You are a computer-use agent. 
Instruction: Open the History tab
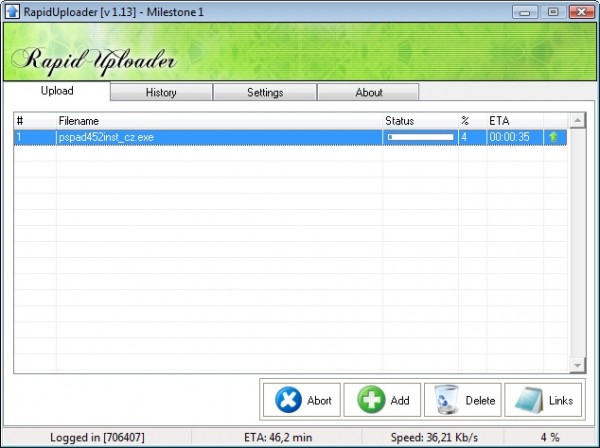[161, 92]
